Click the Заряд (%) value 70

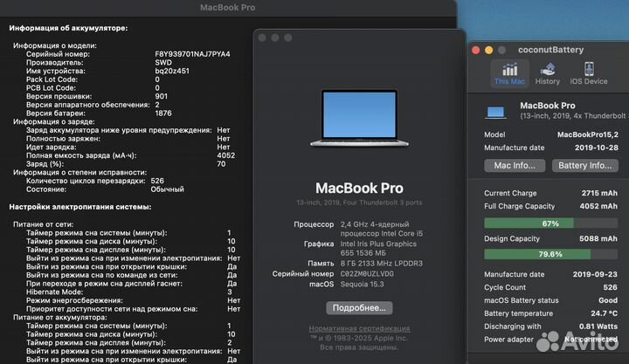click(221, 164)
